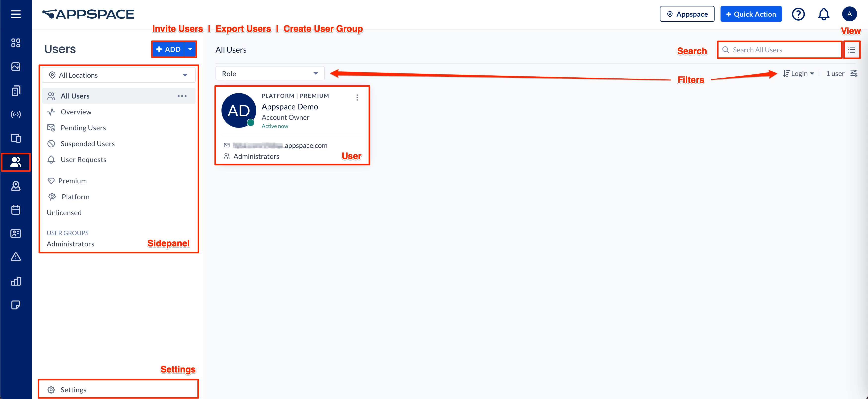
Task: Open the Library image icon in sidebar
Action: pos(15,67)
